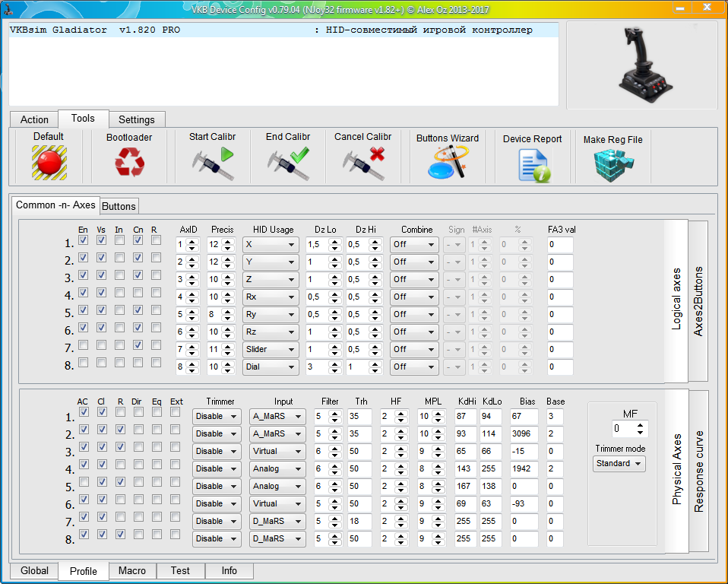The width and height of the screenshot is (728, 584).
Task: Expand Input dropdown for physical axis 7
Action: tap(277, 522)
